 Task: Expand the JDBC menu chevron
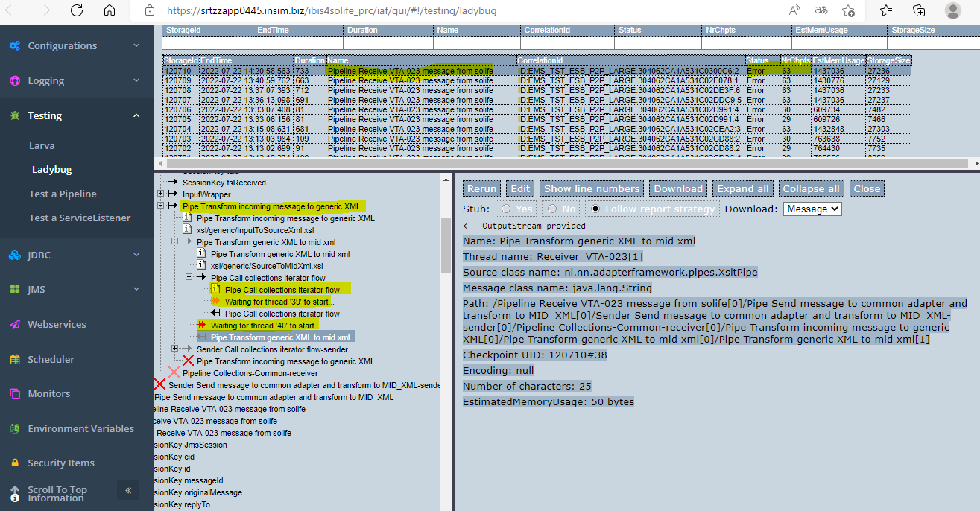136,255
